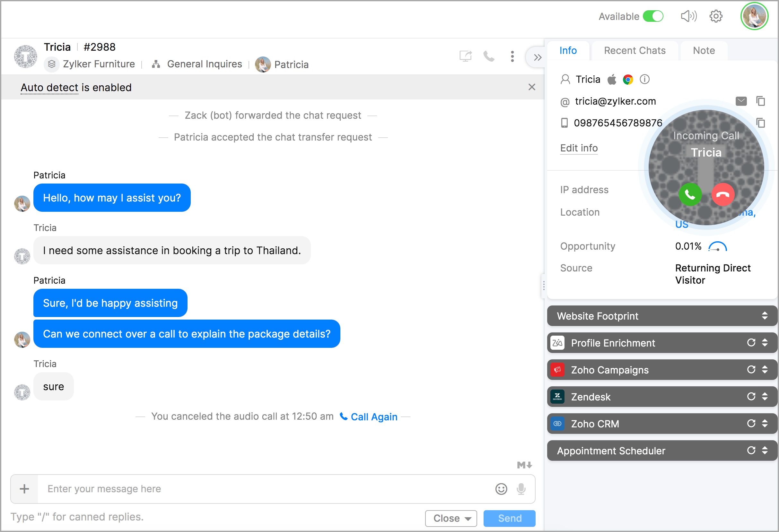
Task: Click the screen share icon in header
Action: [x=465, y=56]
